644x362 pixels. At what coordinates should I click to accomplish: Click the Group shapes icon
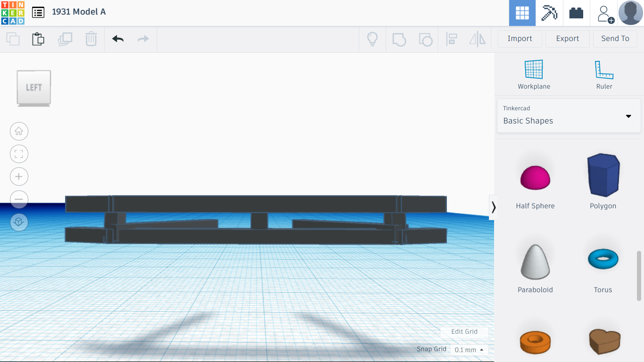click(399, 39)
